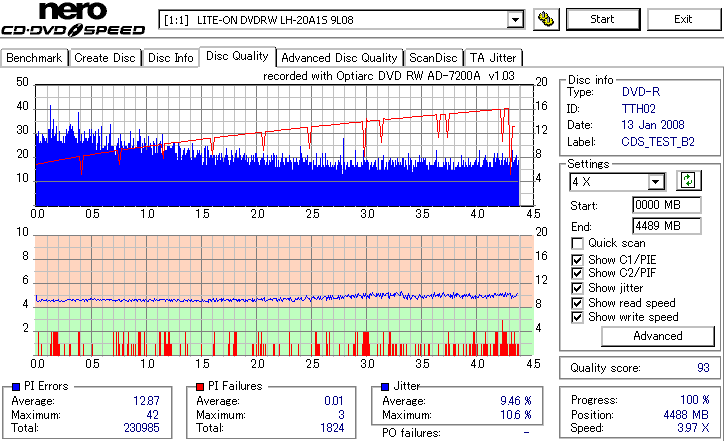
Task: Click PI Errors maximum value 42
Action: coord(153,415)
